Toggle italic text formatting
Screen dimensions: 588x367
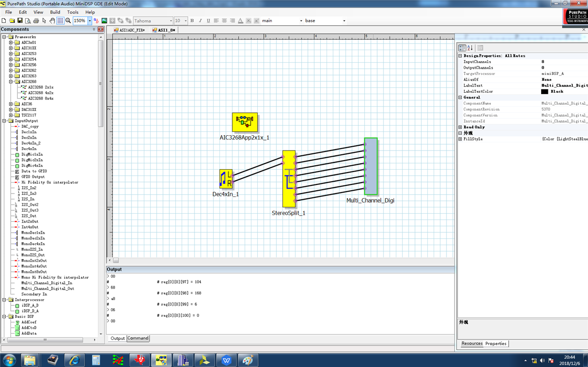tap(200, 21)
